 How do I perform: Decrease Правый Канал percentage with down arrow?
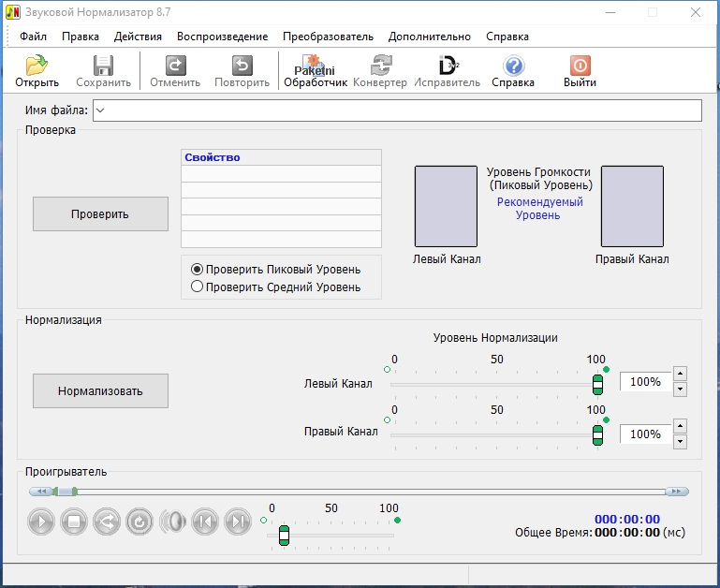tap(680, 441)
